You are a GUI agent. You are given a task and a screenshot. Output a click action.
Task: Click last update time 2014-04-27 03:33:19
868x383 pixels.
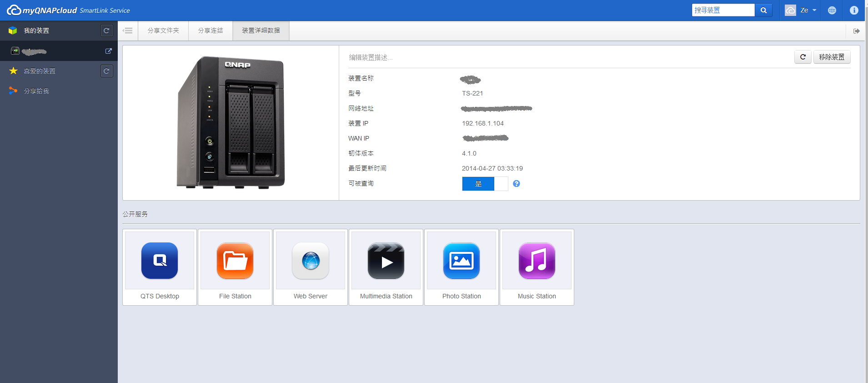coord(492,168)
